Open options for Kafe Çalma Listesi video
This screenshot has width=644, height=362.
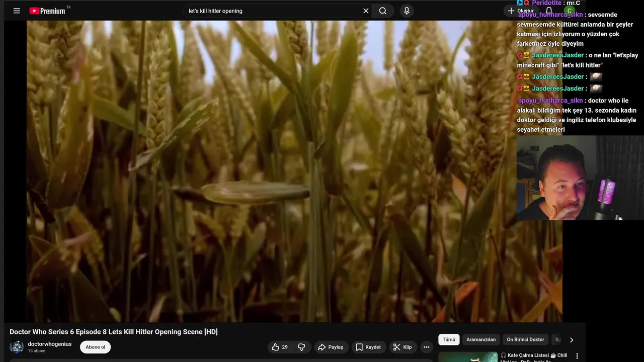577,356
